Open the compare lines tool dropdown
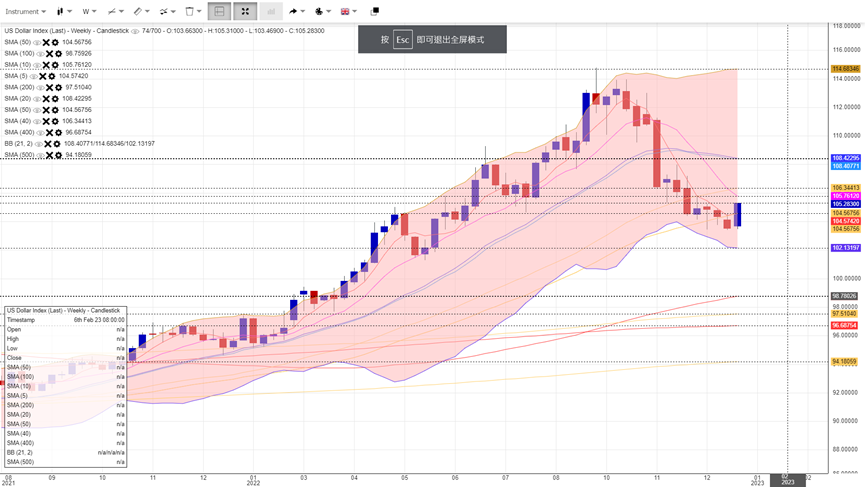The image size is (865, 487). [167, 11]
